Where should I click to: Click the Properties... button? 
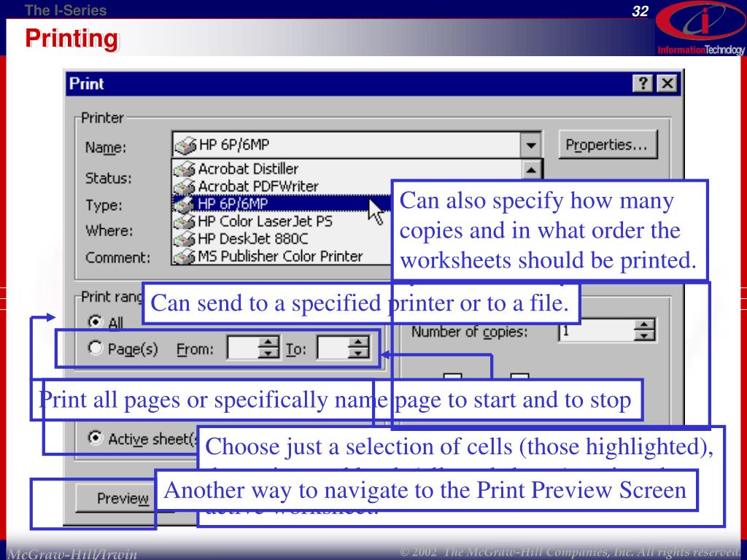[607, 144]
